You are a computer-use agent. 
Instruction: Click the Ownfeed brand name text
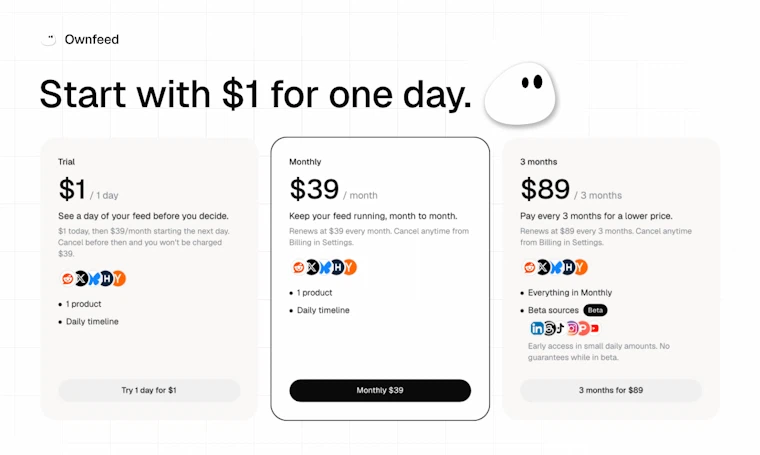(x=92, y=39)
